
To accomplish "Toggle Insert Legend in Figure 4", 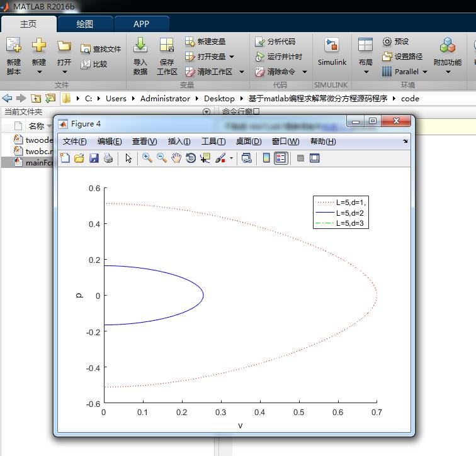I will (281, 158).
